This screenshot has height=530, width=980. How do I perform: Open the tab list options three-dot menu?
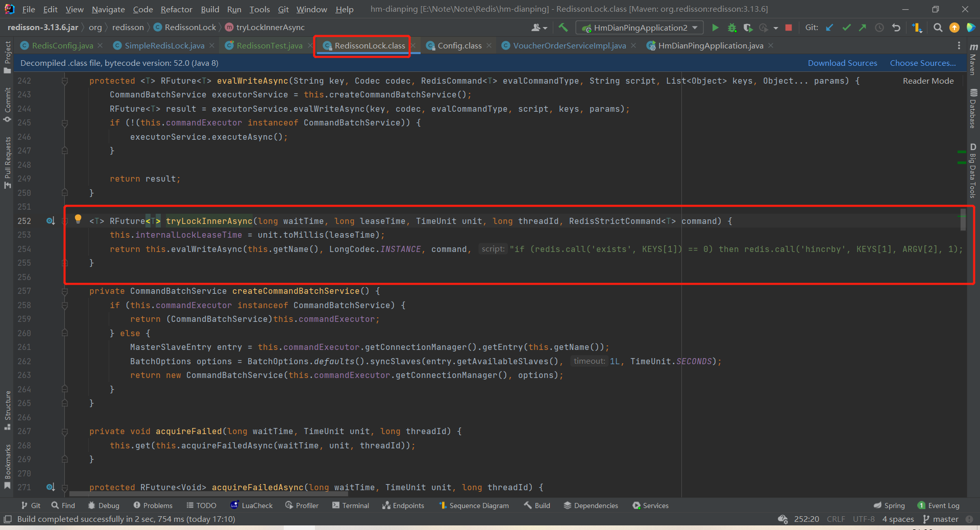[959, 45]
